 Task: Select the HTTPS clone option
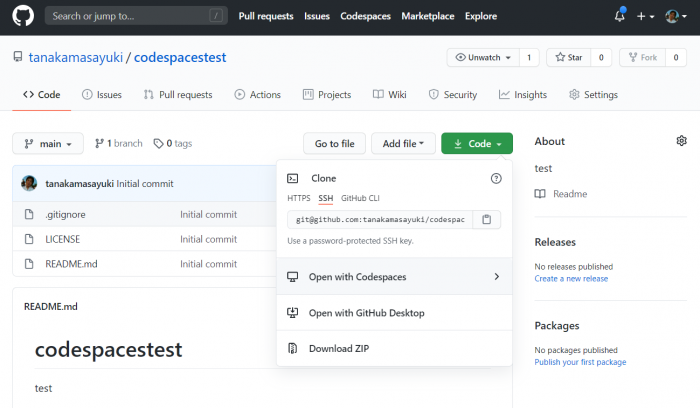pyautogui.click(x=299, y=198)
